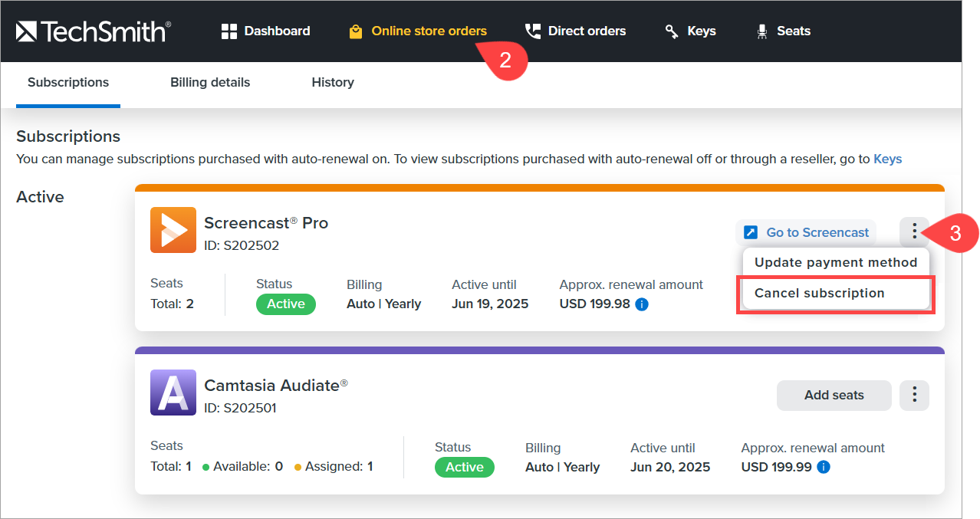Click the USD 199.99 renewal amount

click(x=776, y=467)
